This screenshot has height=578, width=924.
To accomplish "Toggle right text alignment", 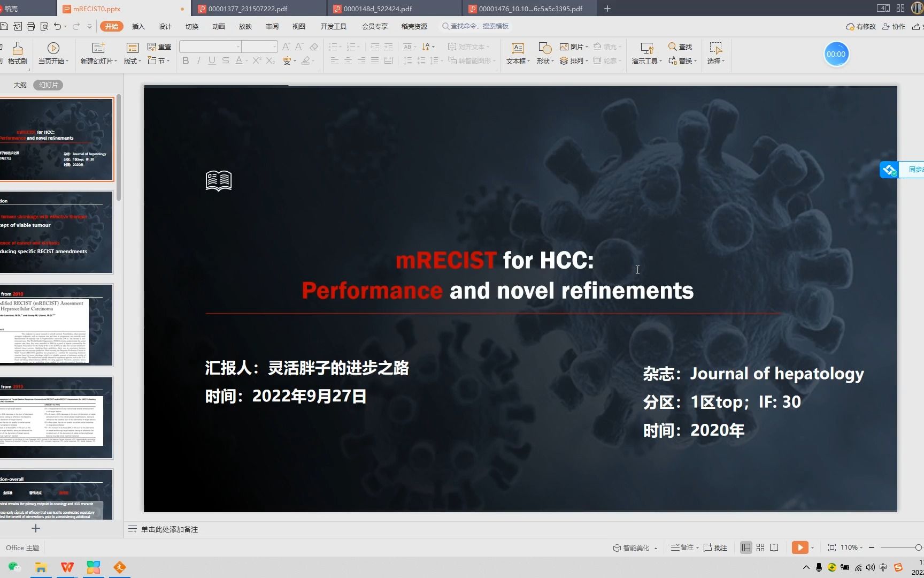I will (361, 60).
